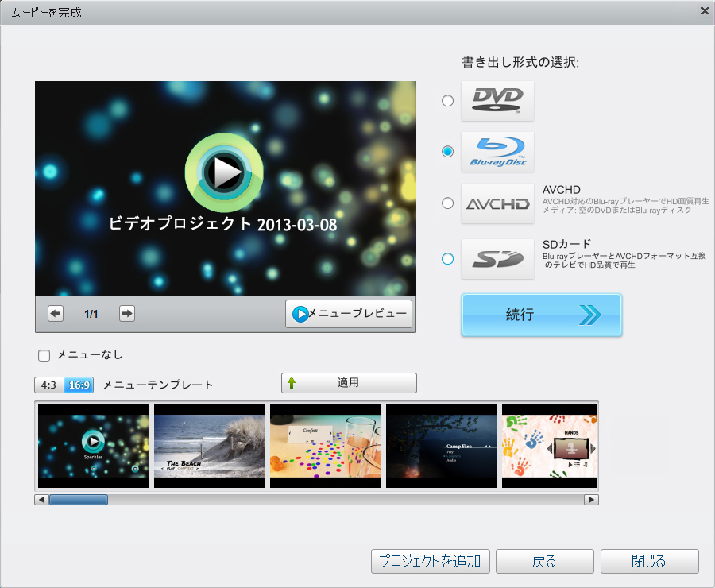Click the 適用 apply button

pyautogui.click(x=349, y=383)
